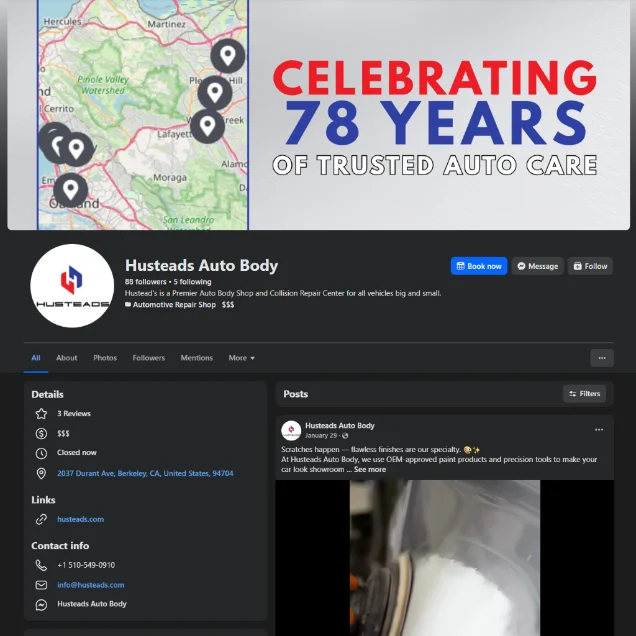636x636 pixels.
Task: Click Automotive Repair Shop category
Action: pyautogui.click(x=174, y=305)
